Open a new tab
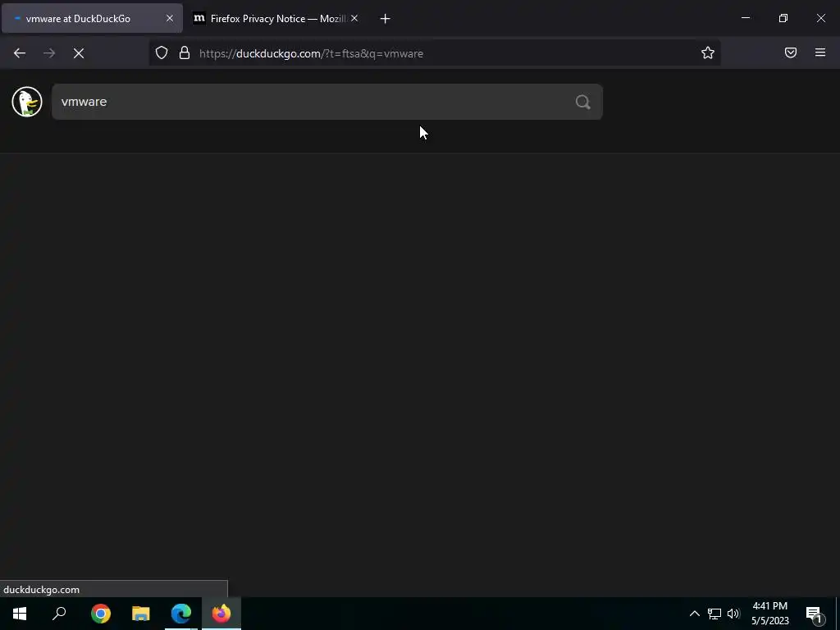Viewport: 840px width, 630px height. click(385, 19)
